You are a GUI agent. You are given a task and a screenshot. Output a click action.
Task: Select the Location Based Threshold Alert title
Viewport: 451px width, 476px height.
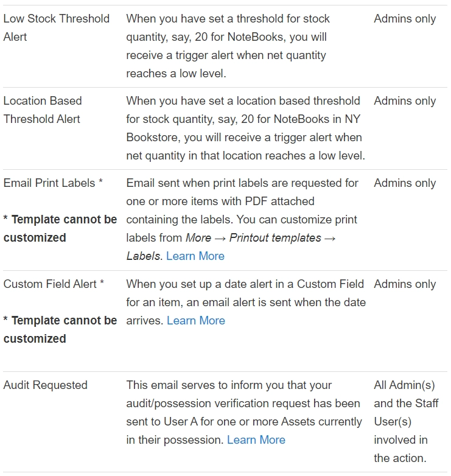(x=42, y=110)
